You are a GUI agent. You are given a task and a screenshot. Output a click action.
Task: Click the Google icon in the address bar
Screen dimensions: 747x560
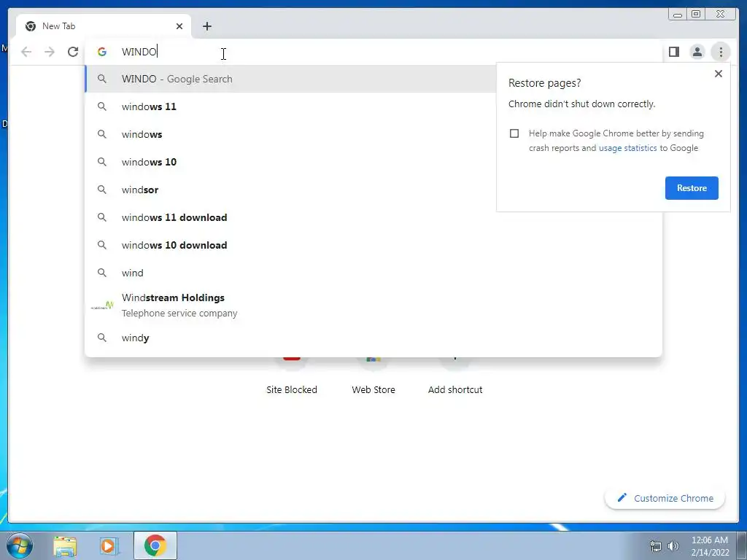pyautogui.click(x=102, y=52)
